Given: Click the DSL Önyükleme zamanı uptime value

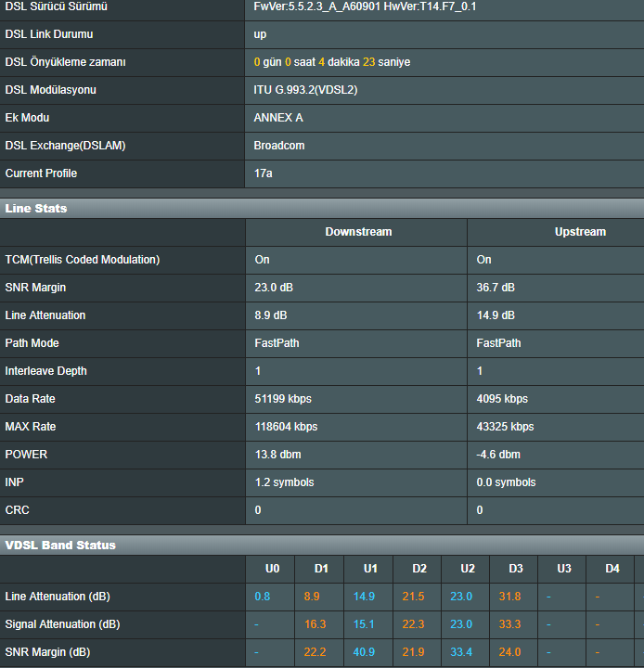Looking at the screenshot, I should click(x=331, y=62).
